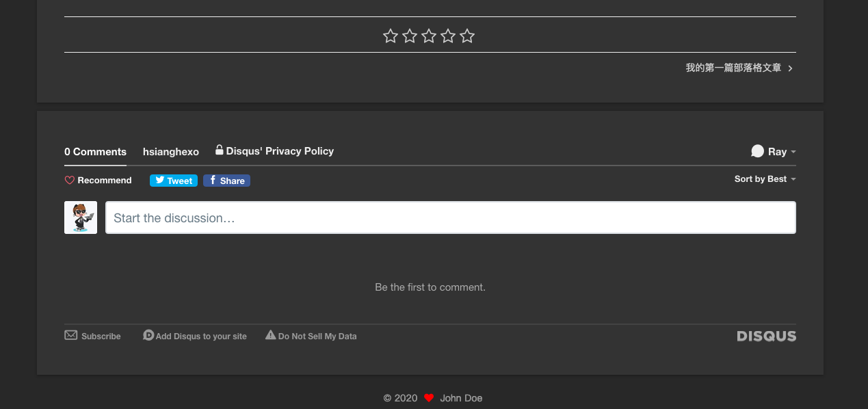Rate the post with the first star

(391, 36)
